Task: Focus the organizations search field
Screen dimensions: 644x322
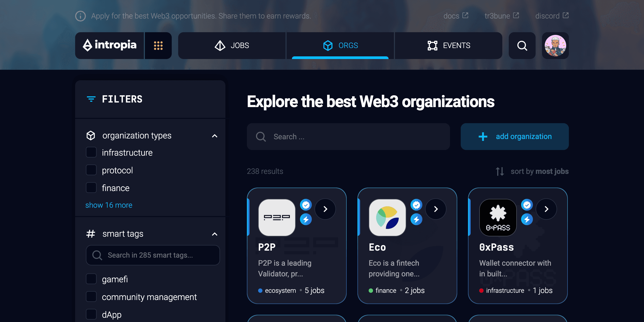Action: tap(348, 137)
